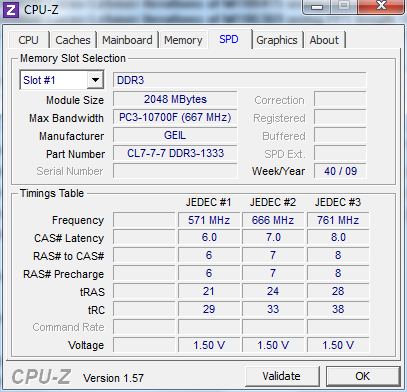This screenshot has width=407, height=392.
Task: Click the JEDEC #1 column header
Action: click(x=209, y=202)
